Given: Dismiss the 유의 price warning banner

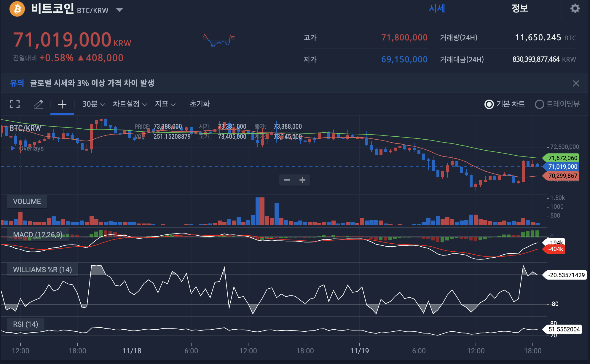Looking at the screenshot, I should click(576, 83).
